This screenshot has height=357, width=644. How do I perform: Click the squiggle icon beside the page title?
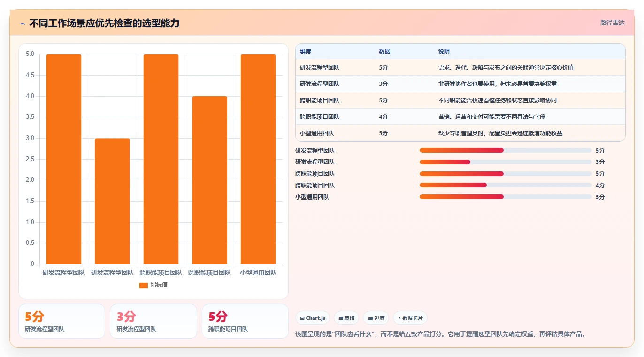coord(23,23)
